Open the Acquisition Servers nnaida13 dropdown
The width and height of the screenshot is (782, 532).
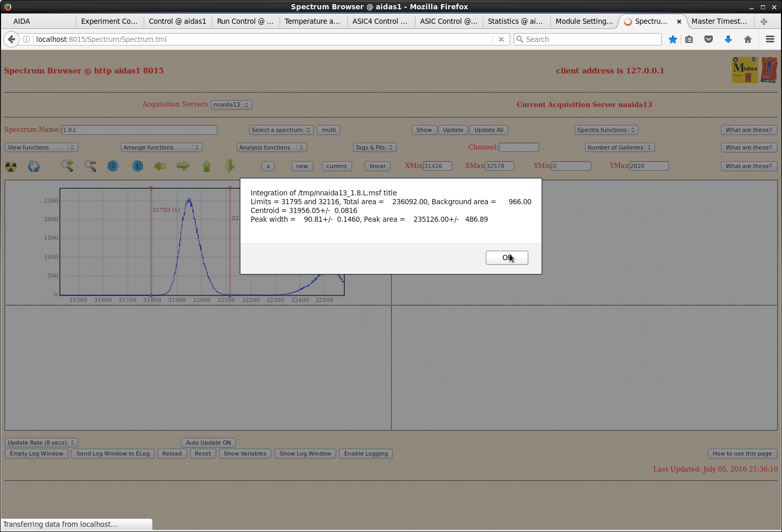pyautogui.click(x=232, y=104)
